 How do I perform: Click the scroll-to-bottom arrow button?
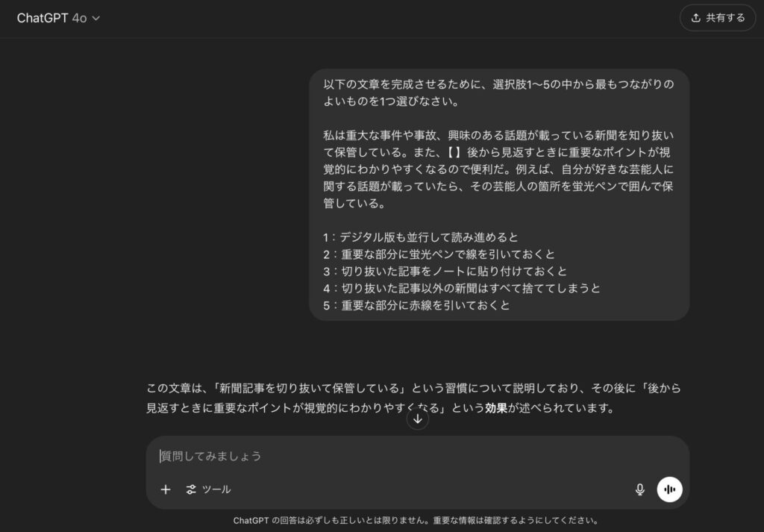point(418,419)
